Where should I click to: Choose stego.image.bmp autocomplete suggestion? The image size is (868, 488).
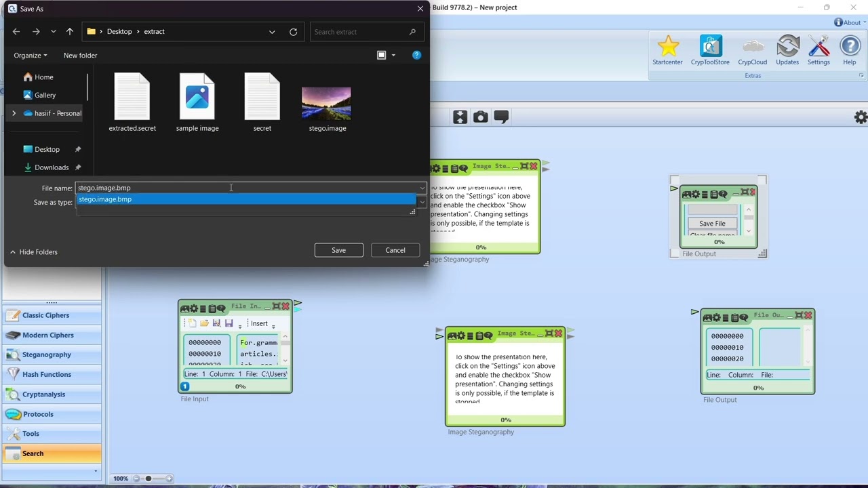point(245,199)
